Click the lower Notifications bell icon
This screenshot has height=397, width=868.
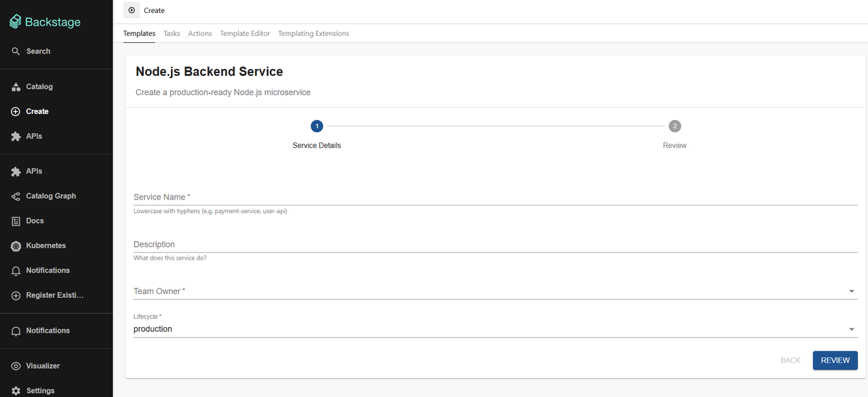click(16, 330)
